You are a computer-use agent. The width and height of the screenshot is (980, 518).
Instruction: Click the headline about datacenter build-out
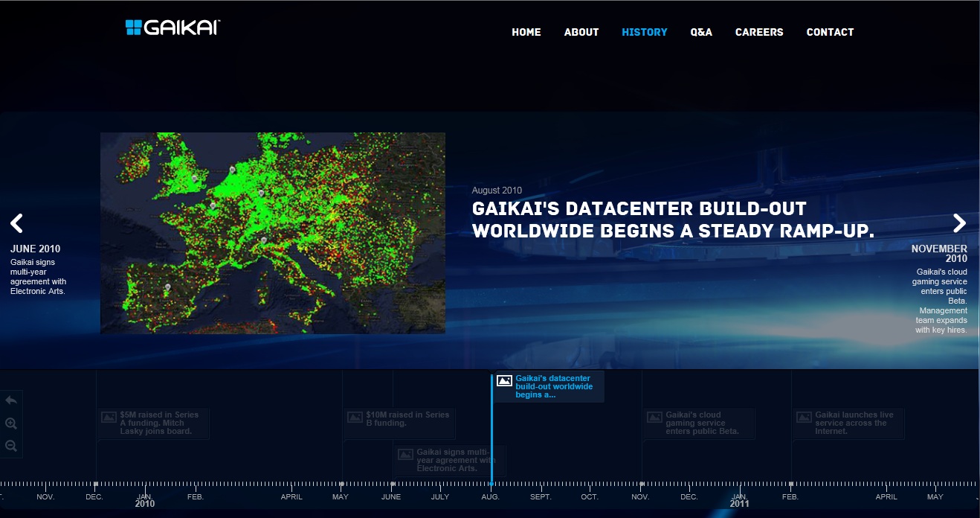click(673, 219)
